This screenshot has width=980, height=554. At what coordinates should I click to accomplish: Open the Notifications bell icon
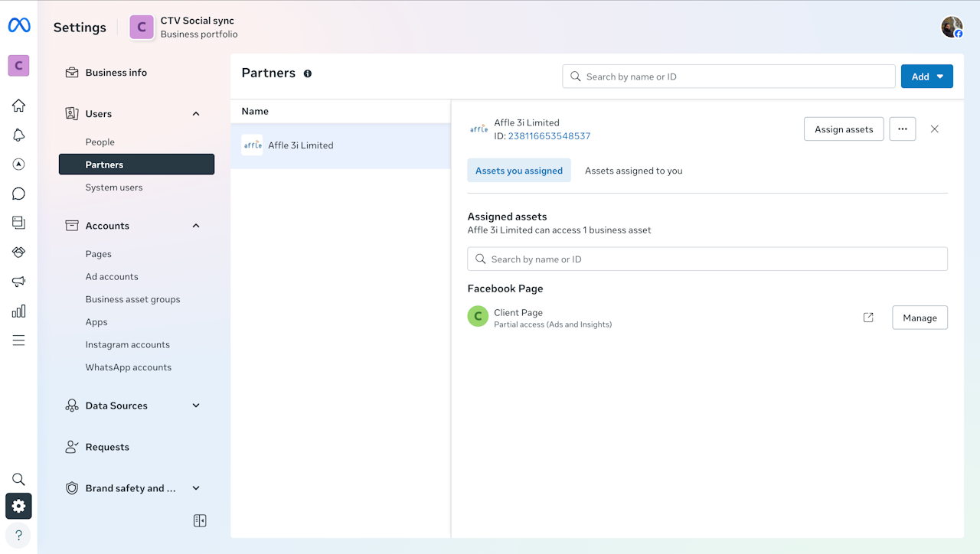coord(18,135)
